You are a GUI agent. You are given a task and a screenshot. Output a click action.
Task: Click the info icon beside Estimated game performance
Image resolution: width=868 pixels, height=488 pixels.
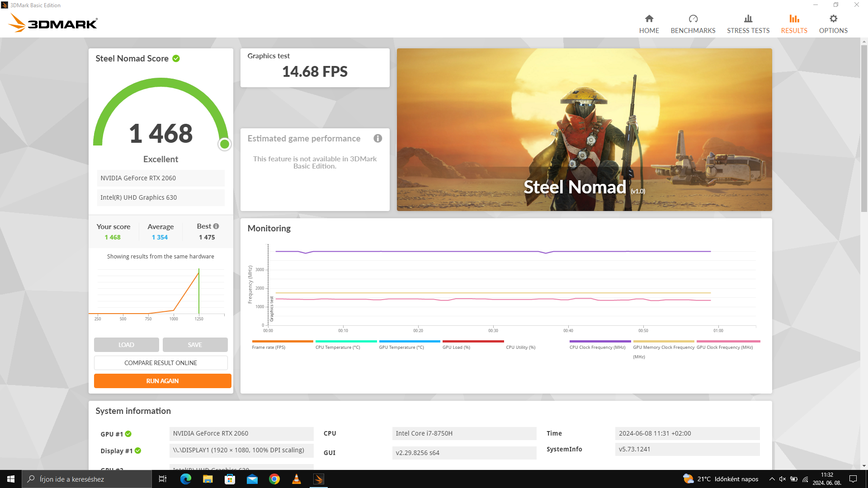pyautogui.click(x=377, y=138)
